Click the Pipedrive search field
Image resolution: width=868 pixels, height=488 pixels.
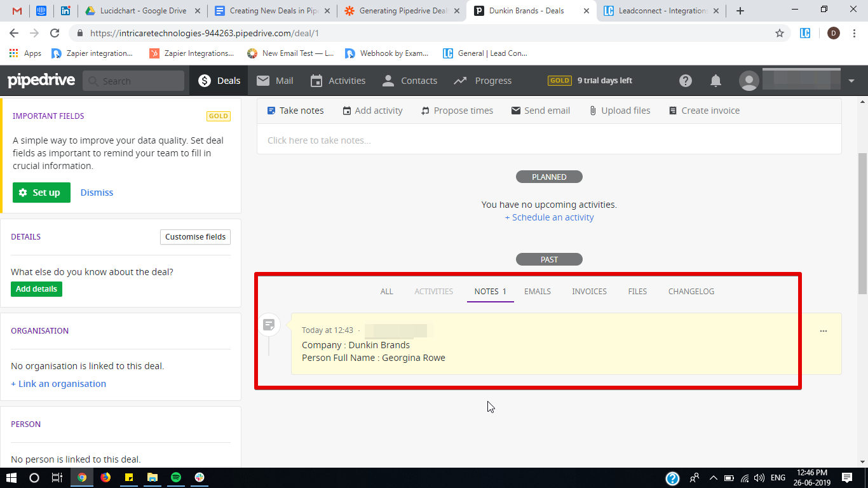[x=133, y=81]
